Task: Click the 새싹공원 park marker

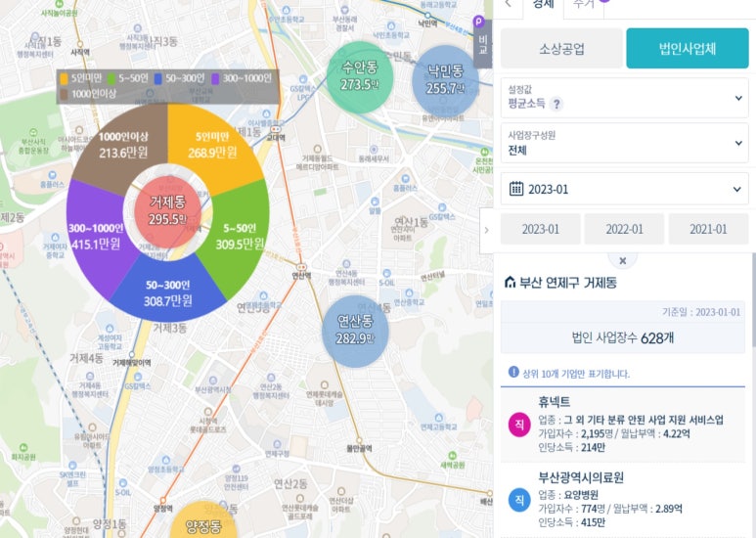Action: (452, 456)
